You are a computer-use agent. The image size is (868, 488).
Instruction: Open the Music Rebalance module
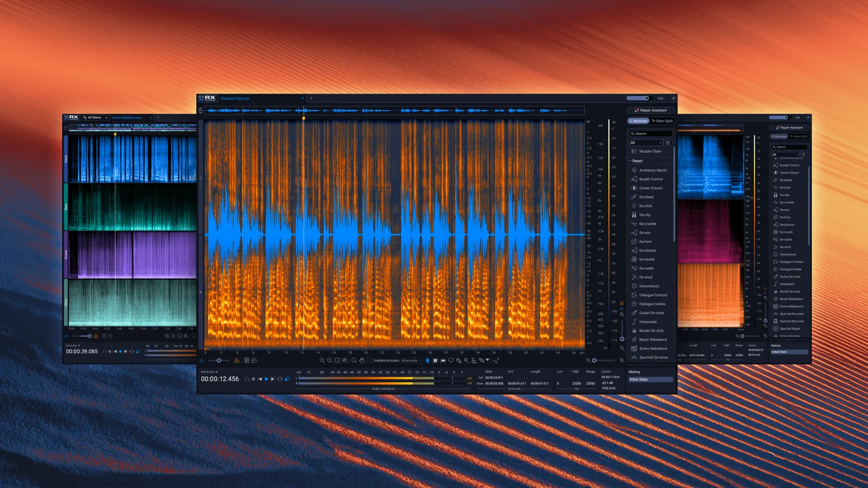click(649, 339)
